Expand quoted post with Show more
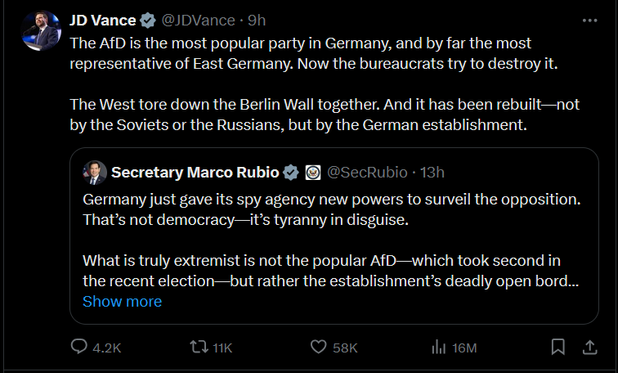Screen dimensions: 618x373 [x=122, y=302]
